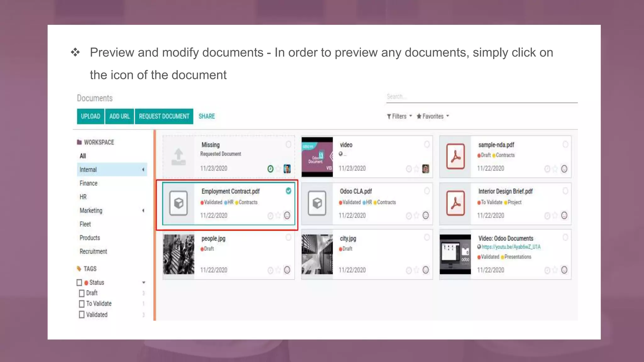The width and height of the screenshot is (644, 362).
Task: Click star icon on video card
Action: (x=416, y=169)
